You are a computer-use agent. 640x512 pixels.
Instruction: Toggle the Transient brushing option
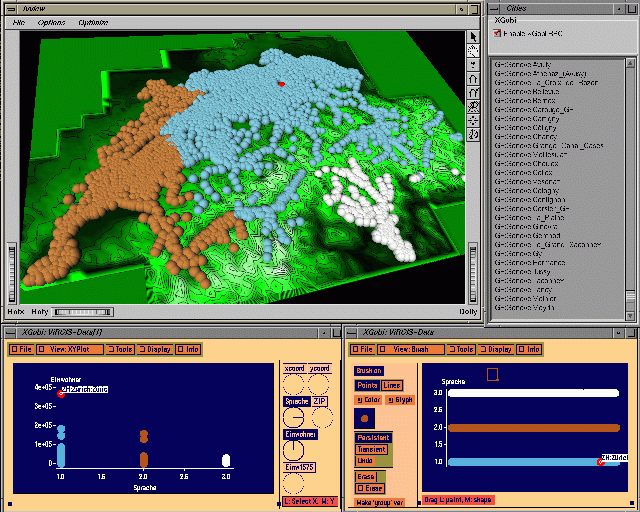(372, 449)
